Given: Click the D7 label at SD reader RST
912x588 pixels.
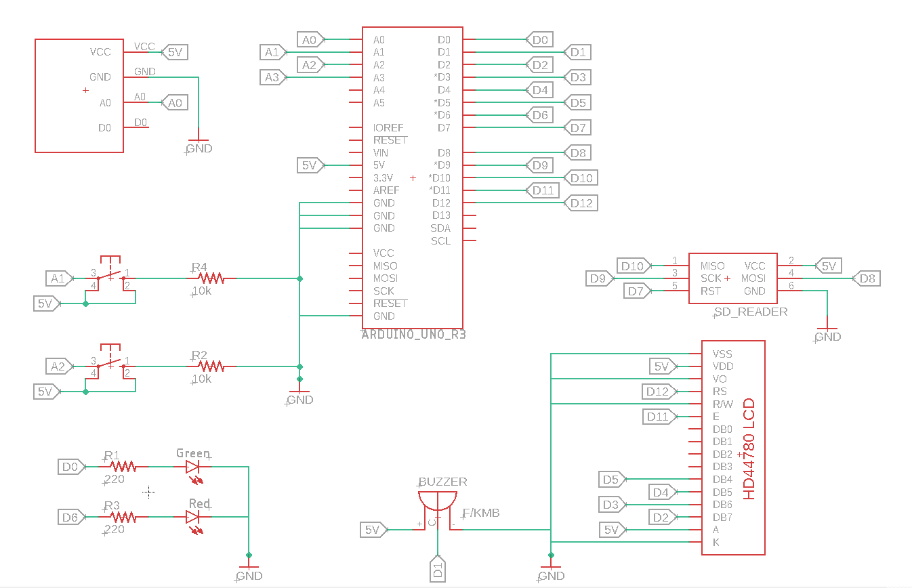Looking at the screenshot, I should click(x=637, y=291).
